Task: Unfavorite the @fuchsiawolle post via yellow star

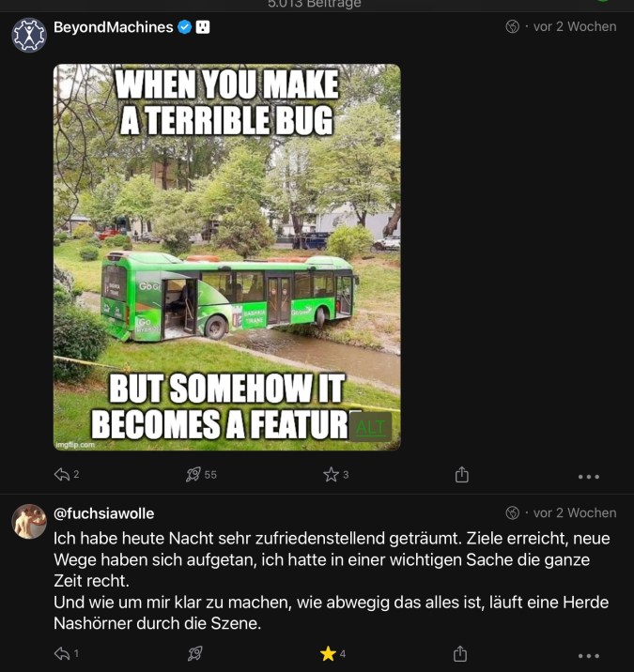Action: pyautogui.click(x=328, y=653)
